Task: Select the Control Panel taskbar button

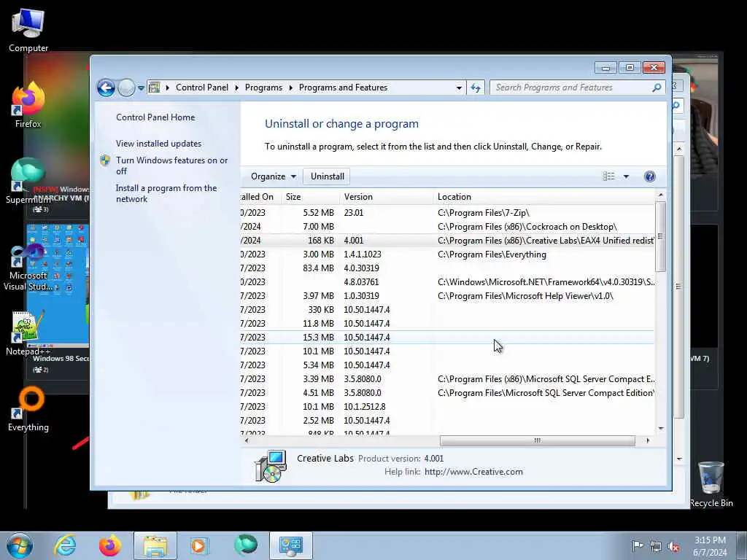Action: [x=290, y=545]
